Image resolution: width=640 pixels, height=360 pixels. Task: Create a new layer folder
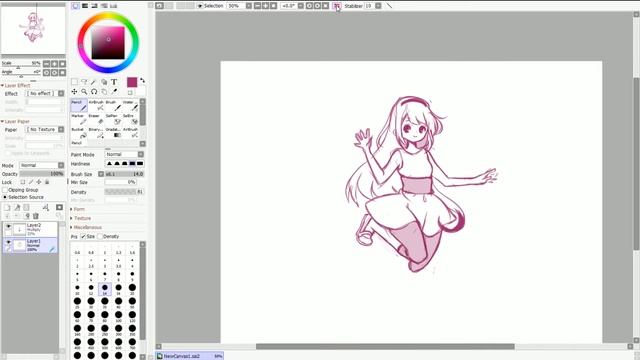coord(27,208)
